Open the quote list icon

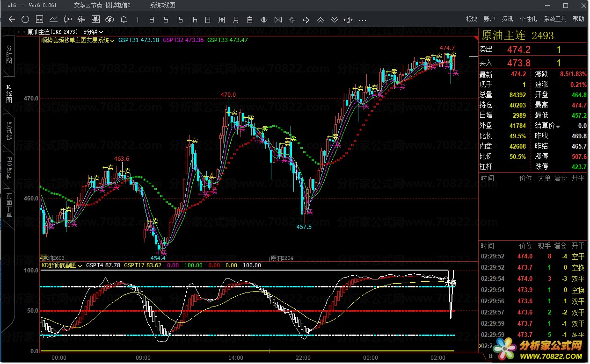coord(39,19)
